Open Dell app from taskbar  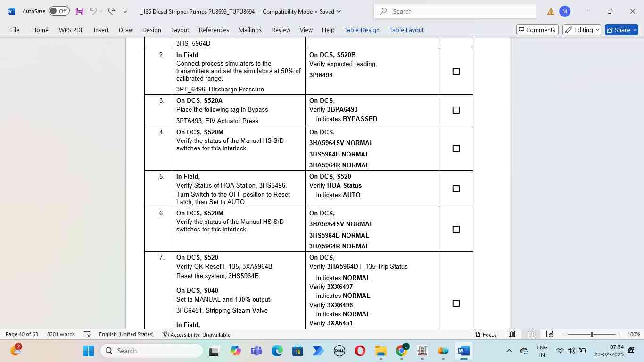click(339, 351)
